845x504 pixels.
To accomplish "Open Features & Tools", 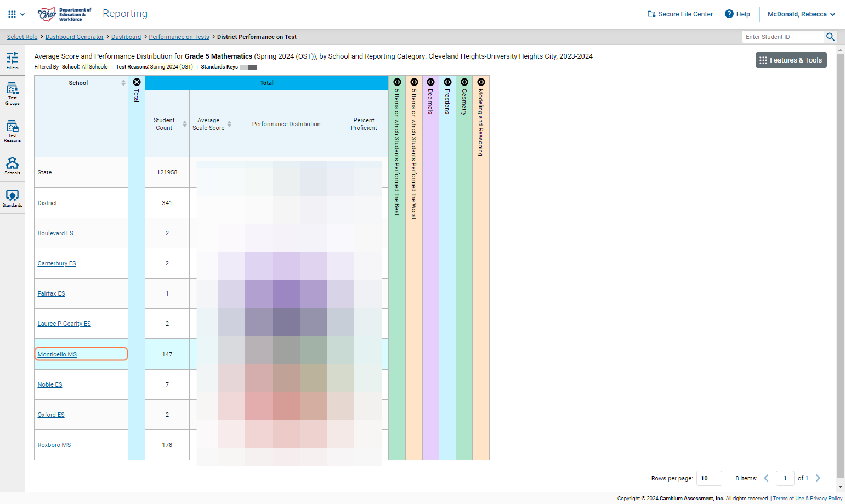I will (x=791, y=60).
